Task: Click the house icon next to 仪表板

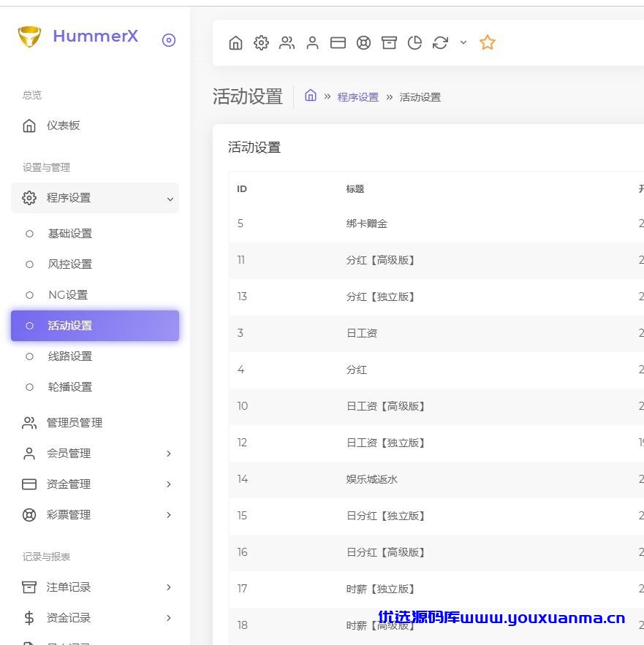Action: click(29, 126)
